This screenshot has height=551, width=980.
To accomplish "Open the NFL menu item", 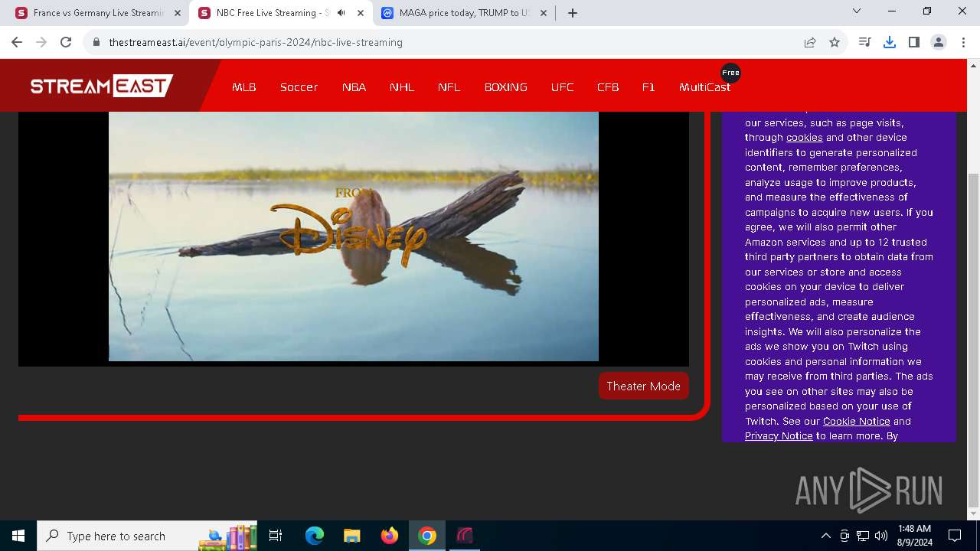I will point(449,87).
